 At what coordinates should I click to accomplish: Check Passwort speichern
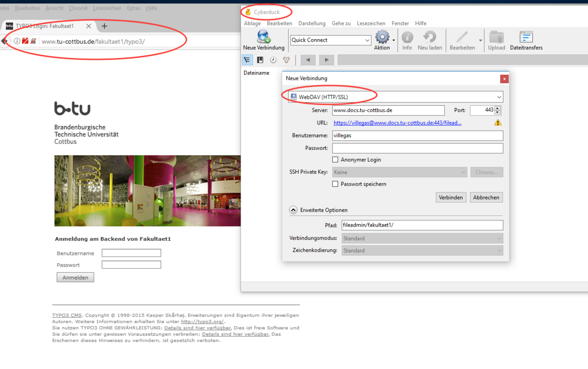coord(336,184)
